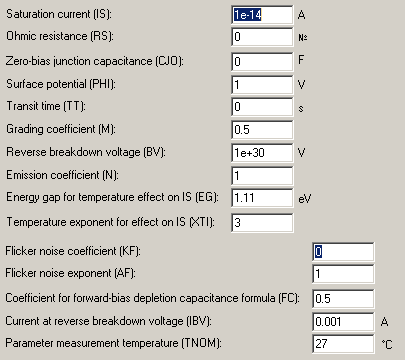Click the Energy gap for temperature effect label
This screenshot has height=360, width=405.
112,197
